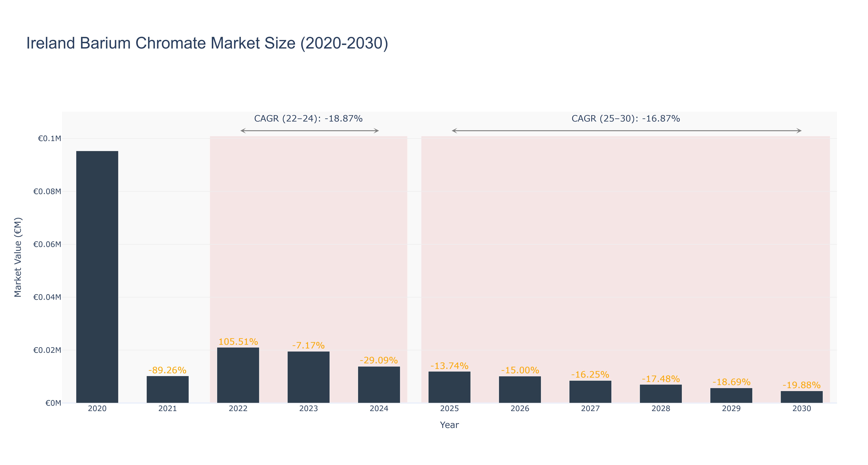Viewport: 868px width, 465px height.
Task: Click the 2025 market value bar
Action: 449,387
